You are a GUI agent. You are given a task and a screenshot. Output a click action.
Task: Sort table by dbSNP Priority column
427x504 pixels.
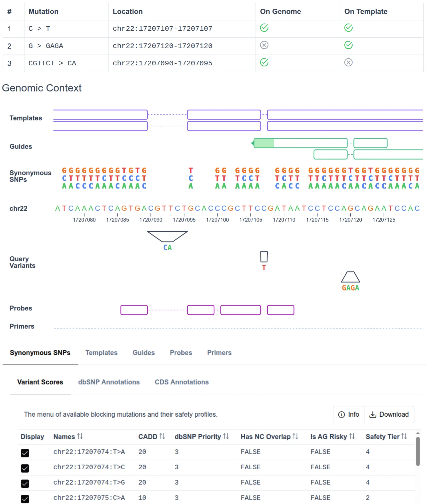click(226, 437)
